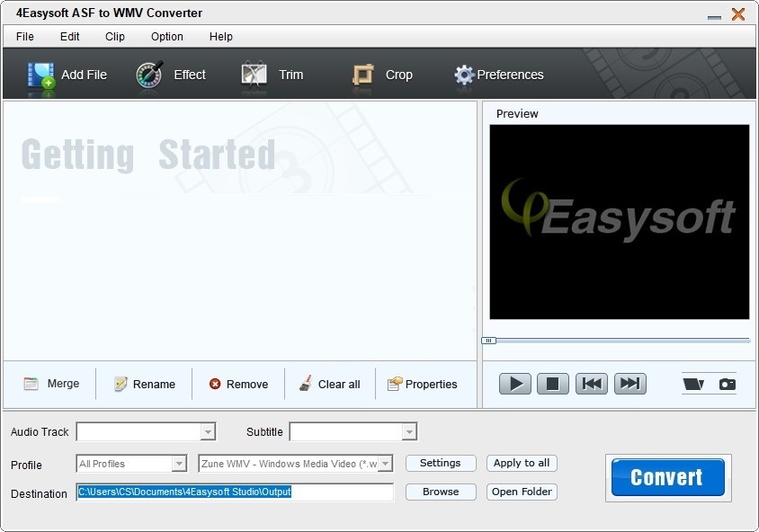Screen dimensions: 759x532
Task: Start conversion with the Convert button
Action: [x=668, y=477]
